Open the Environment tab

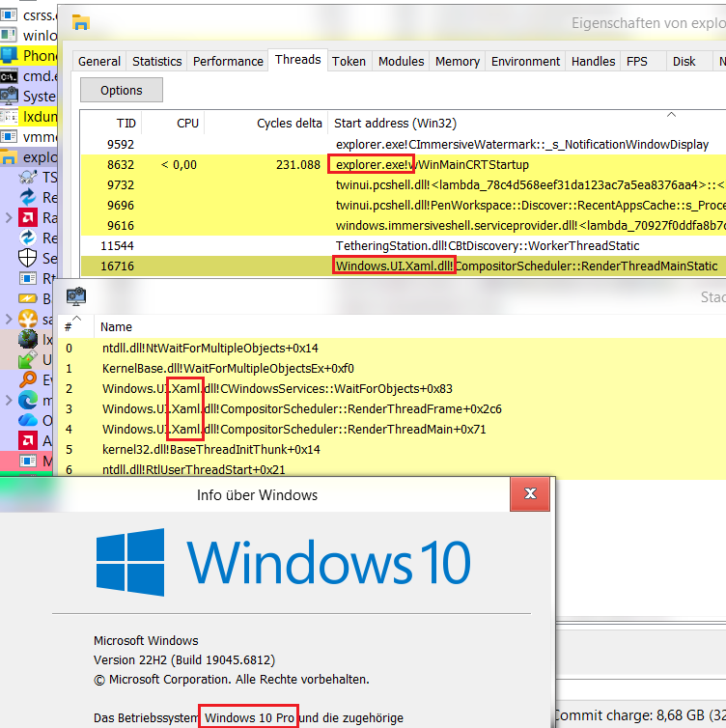[x=525, y=61]
